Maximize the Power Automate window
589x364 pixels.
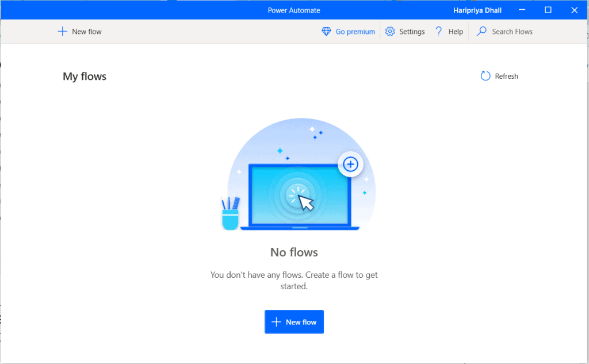pos(548,10)
